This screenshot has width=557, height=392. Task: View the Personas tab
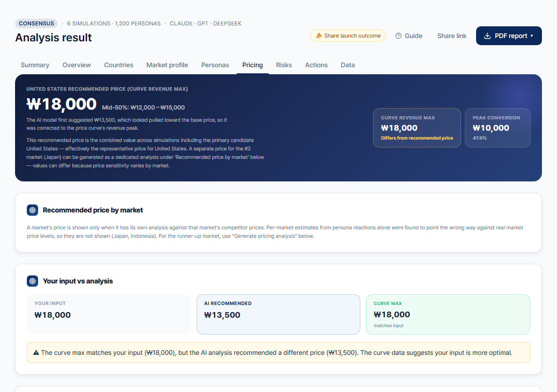[215, 65]
